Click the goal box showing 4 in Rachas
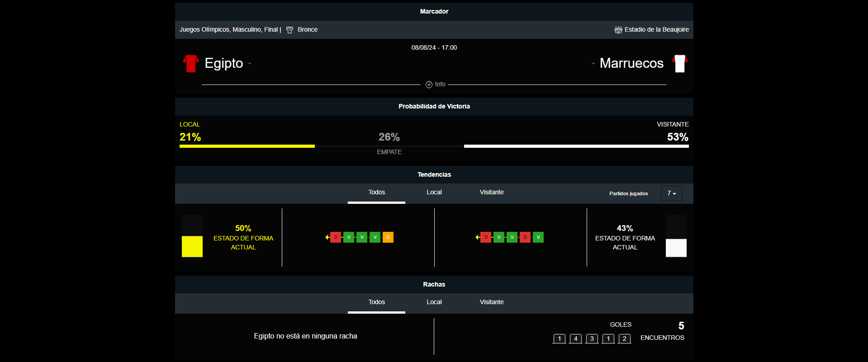Screen dimensions: 868x362 pyautogui.click(x=575, y=338)
